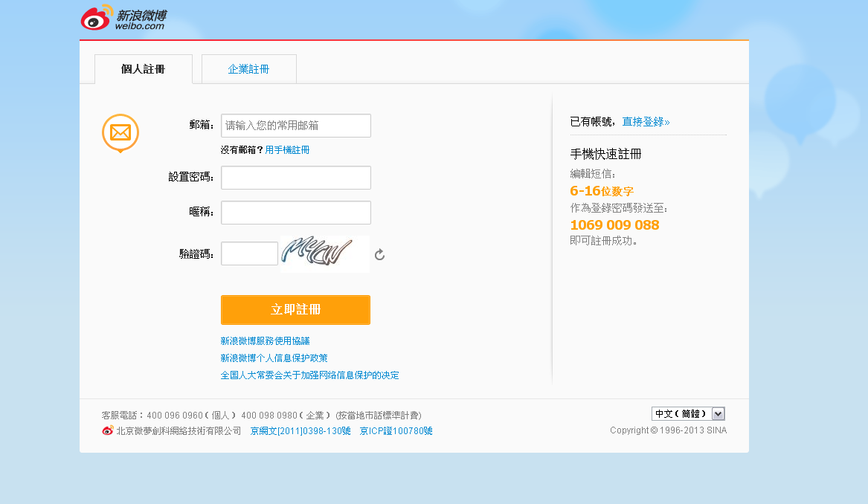The width and height of the screenshot is (868, 504).
Task: Select the 個人註冊 tab
Action: 144,69
